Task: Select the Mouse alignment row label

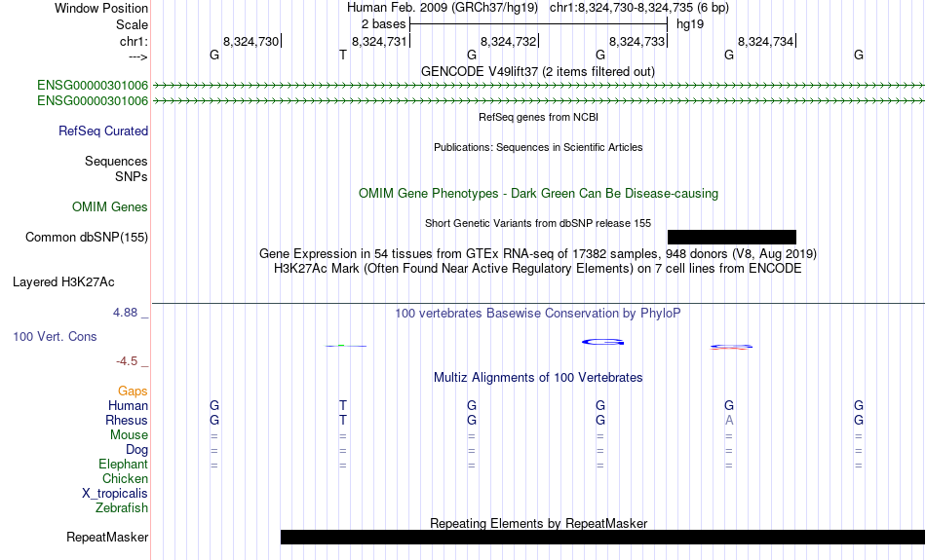Action: point(129,435)
